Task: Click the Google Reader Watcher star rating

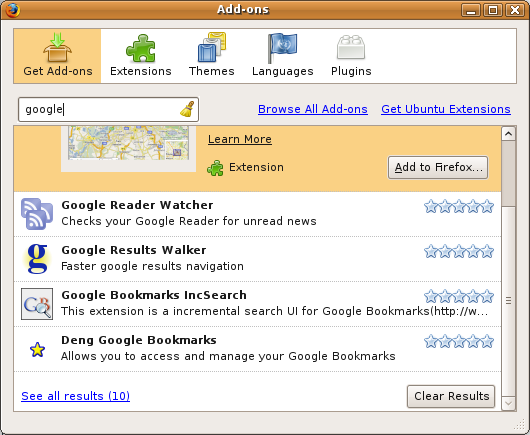Action: [x=459, y=206]
